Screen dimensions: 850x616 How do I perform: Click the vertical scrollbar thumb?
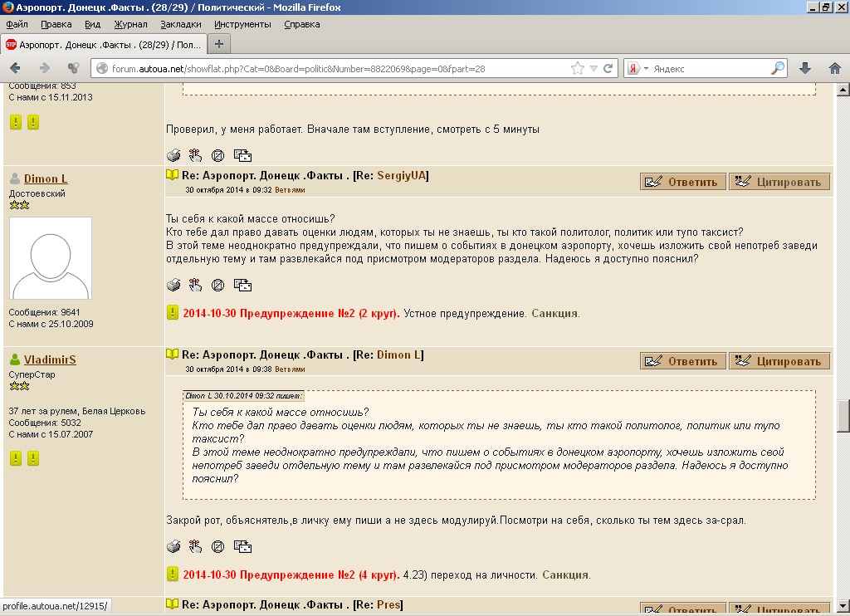click(x=843, y=415)
